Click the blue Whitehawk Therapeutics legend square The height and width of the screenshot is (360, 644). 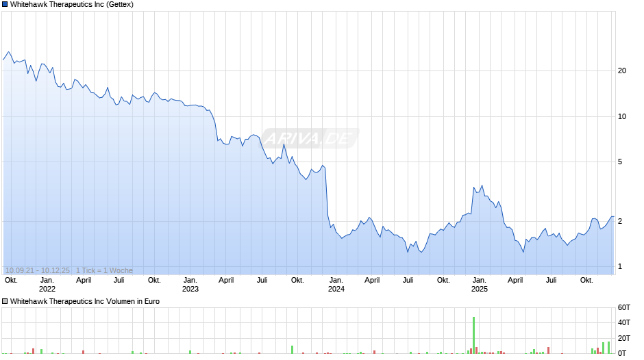click(x=5, y=5)
